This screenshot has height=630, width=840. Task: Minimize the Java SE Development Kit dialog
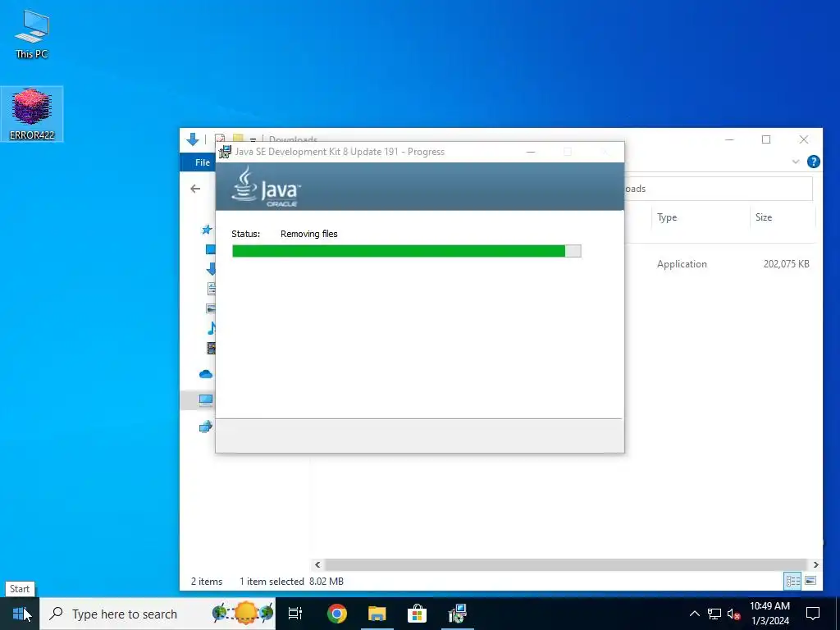[x=531, y=152]
